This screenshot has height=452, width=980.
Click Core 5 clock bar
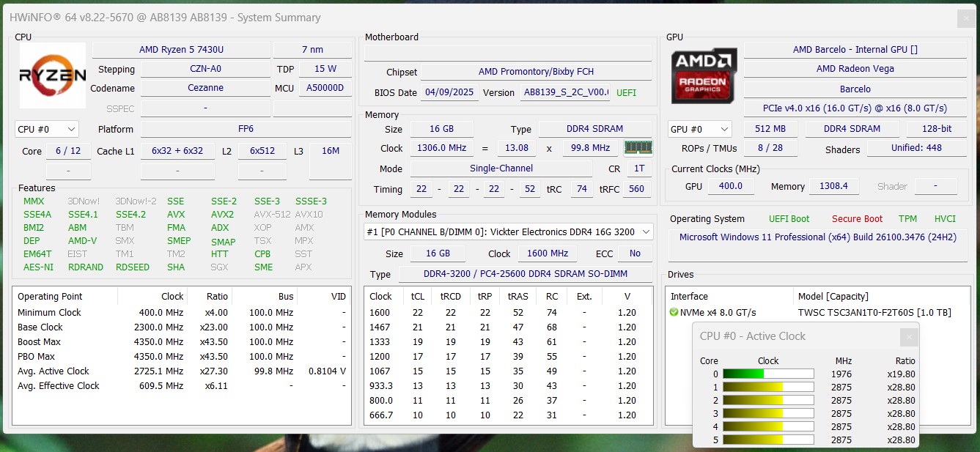[x=768, y=440]
